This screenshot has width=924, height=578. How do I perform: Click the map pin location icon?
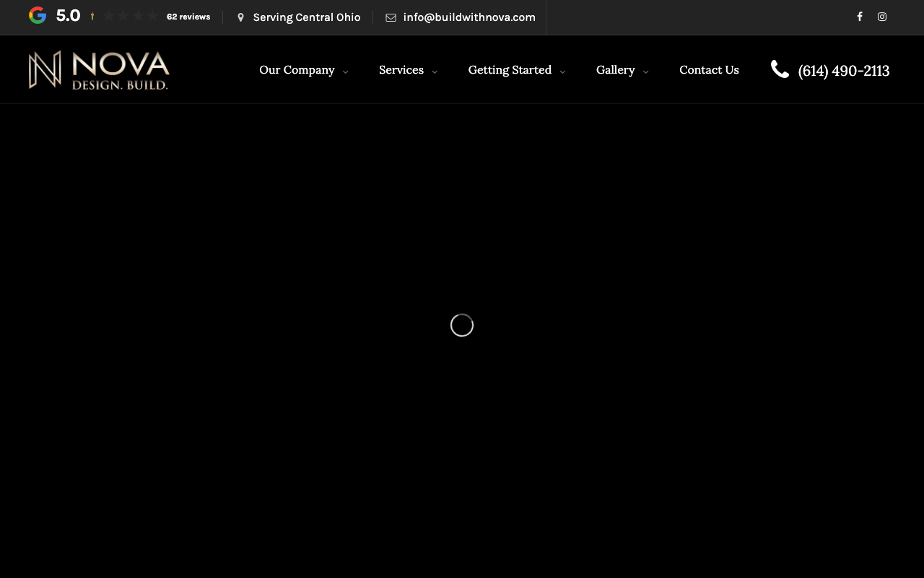click(x=240, y=17)
